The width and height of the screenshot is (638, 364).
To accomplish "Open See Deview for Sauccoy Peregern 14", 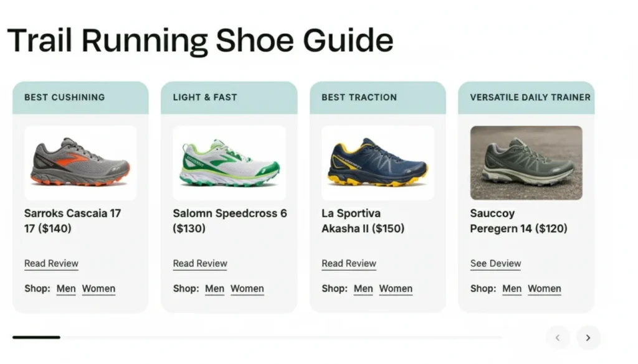I will [x=495, y=263].
